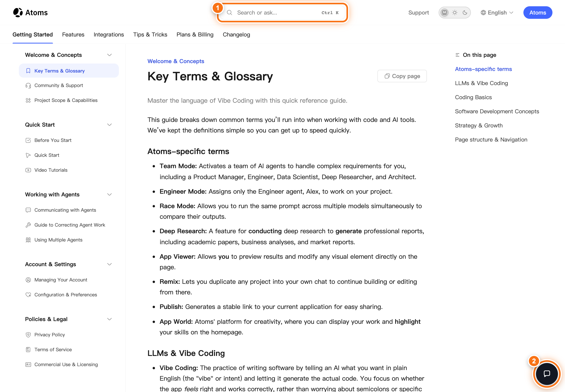Jump to Page structure & Navigation
The image size is (565, 392).
491,140
